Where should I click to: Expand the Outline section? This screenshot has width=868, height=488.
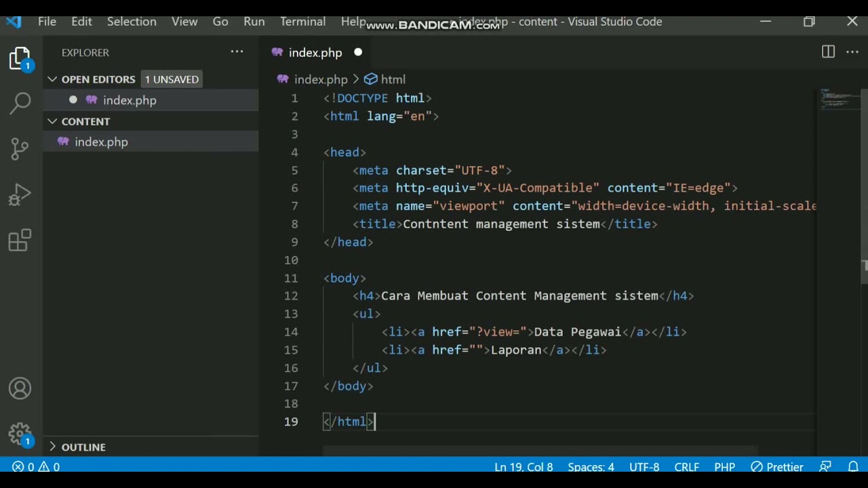pyautogui.click(x=52, y=447)
